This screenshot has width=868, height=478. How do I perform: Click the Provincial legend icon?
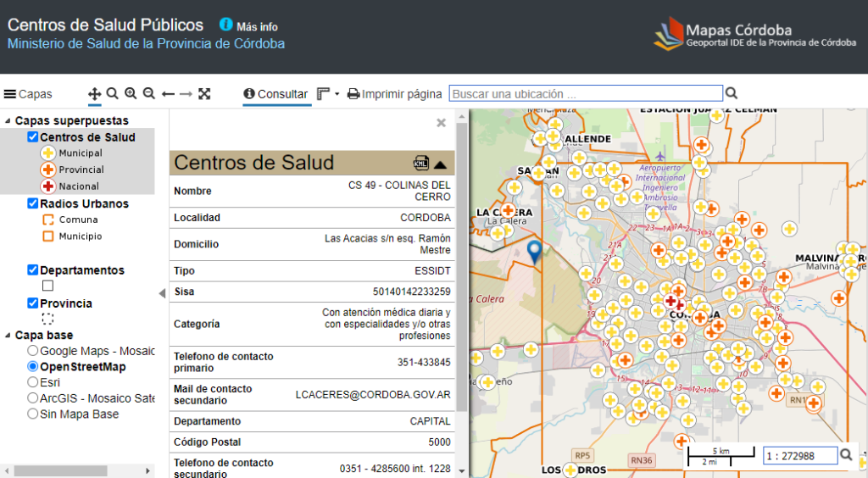point(48,170)
